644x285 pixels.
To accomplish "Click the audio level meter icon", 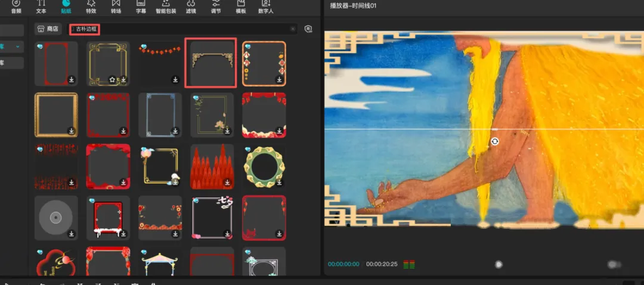I will (408, 264).
